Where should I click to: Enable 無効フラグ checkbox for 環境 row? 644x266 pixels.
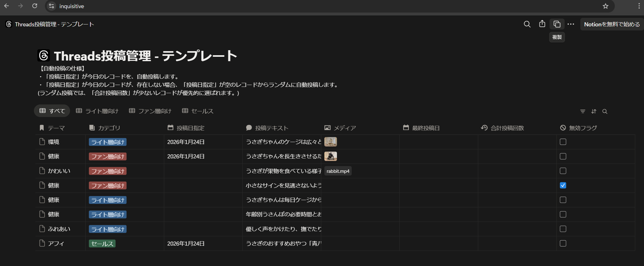563,142
